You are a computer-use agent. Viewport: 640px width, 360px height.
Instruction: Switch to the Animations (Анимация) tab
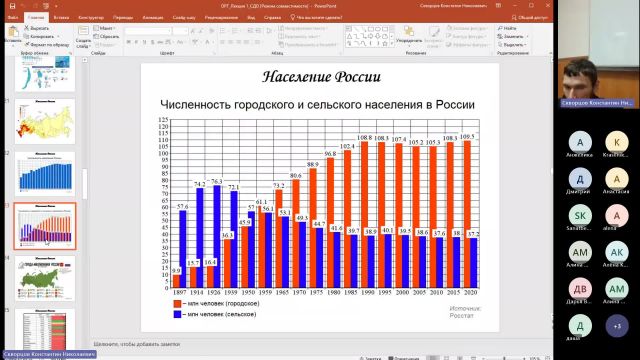(x=153, y=18)
